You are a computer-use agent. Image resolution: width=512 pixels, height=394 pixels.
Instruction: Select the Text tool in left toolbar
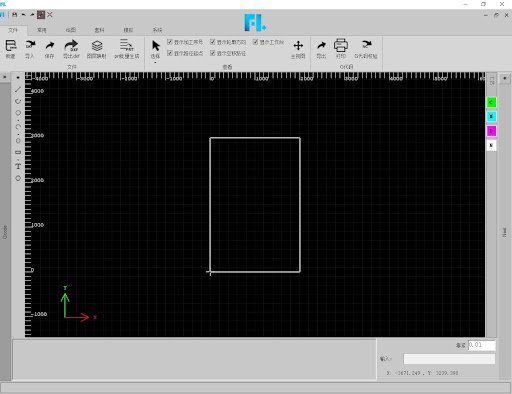click(x=18, y=166)
